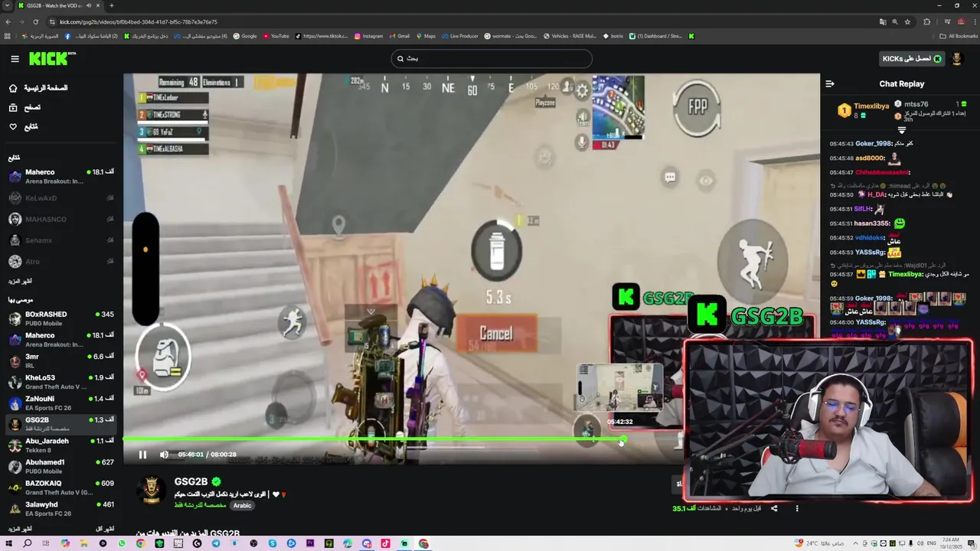Open the video more options dots

point(797,508)
